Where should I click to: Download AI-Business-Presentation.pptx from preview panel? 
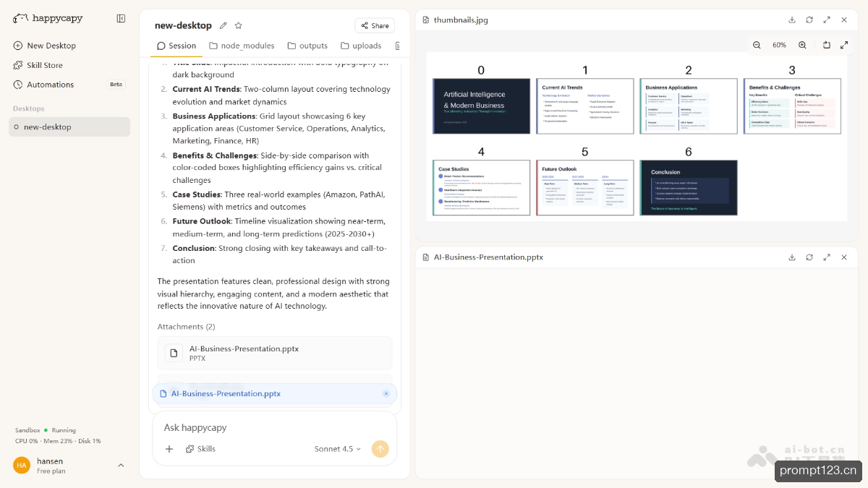pos(792,257)
